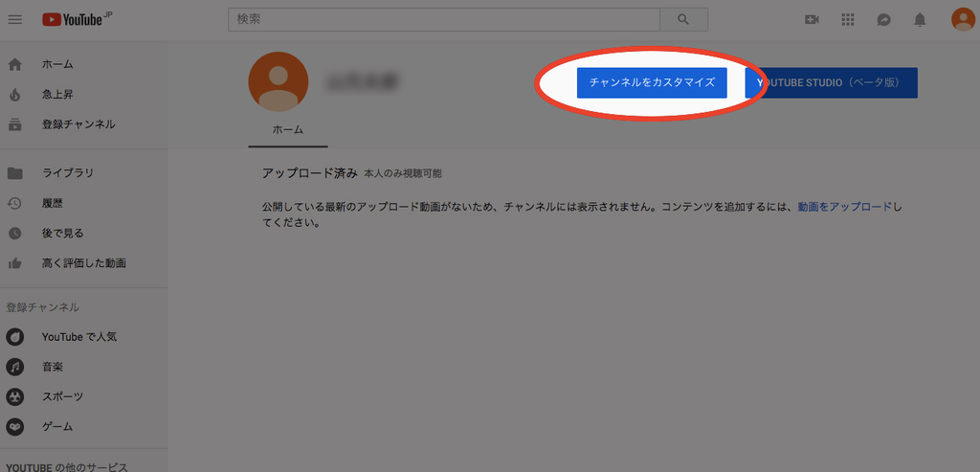980x472 pixels.
Task: Open the YouTube apps grid icon
Action: pos(848,20)
